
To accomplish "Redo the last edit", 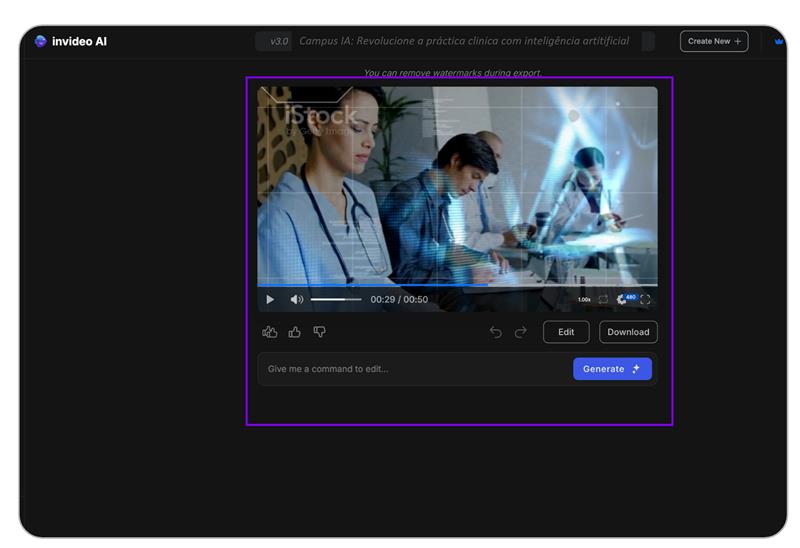I will coord(520,332).
